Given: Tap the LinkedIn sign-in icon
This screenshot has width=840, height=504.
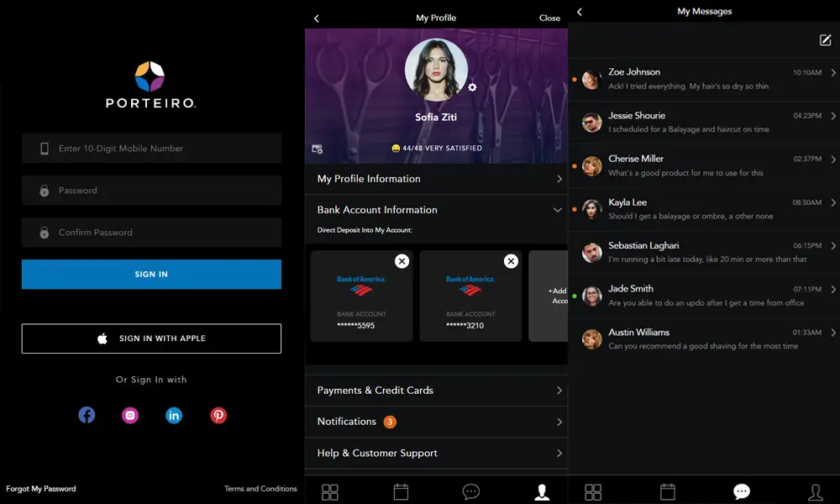Looking at the screenshot, I should tap(174, 415).
